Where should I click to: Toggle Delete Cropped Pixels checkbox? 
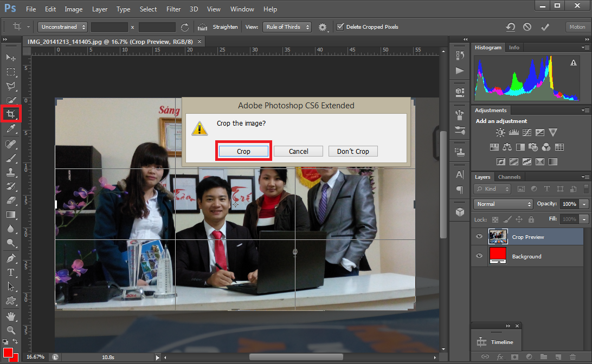(340, 27)
